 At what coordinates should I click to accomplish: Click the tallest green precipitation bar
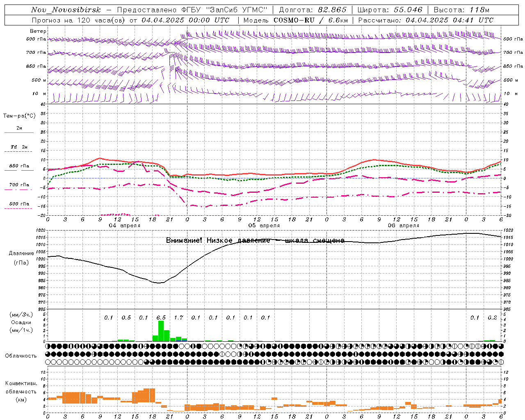(161, 331)
